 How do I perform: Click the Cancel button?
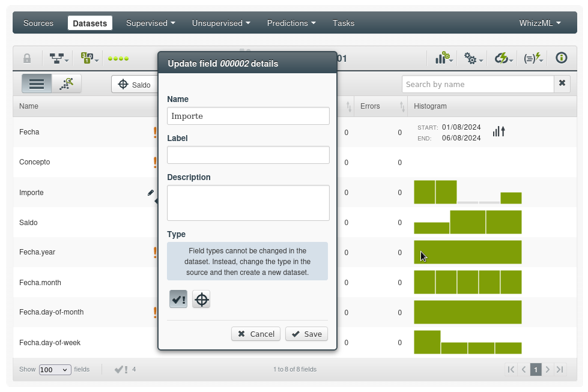[256, 334]
